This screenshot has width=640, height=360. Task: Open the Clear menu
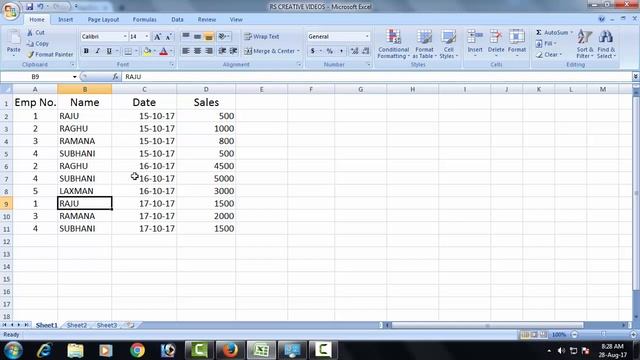pyautogui.click(x=549, y=54)
